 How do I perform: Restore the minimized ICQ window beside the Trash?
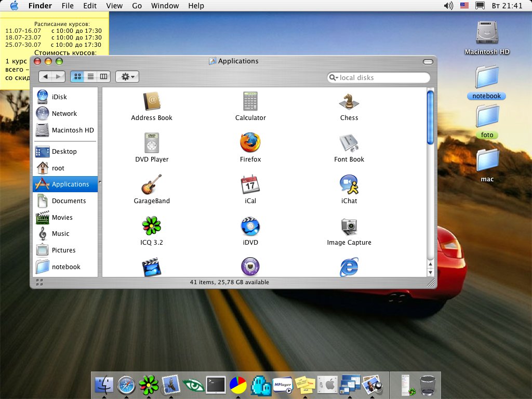pyautogui.click(x=407, y=385)
